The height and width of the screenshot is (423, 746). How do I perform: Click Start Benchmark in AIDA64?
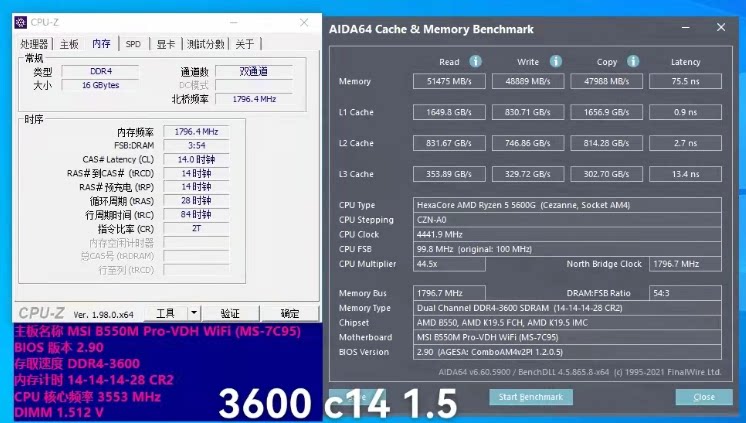[530, 397]
